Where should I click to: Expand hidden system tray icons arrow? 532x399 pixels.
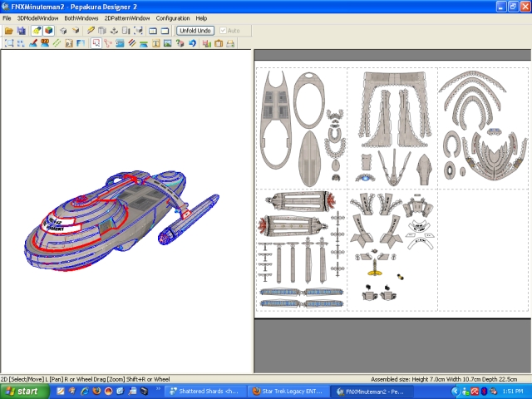pyautogui.click(x=456, y=392)
